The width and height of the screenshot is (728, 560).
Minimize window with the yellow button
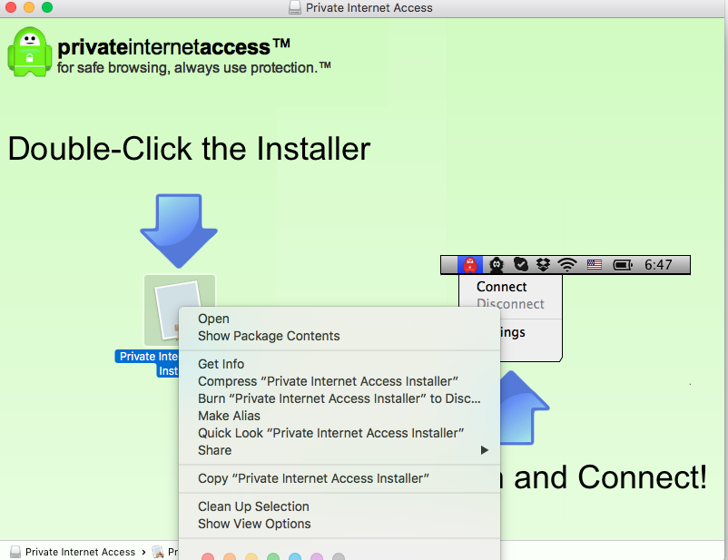pyautogui.click(x=29, y=7)
